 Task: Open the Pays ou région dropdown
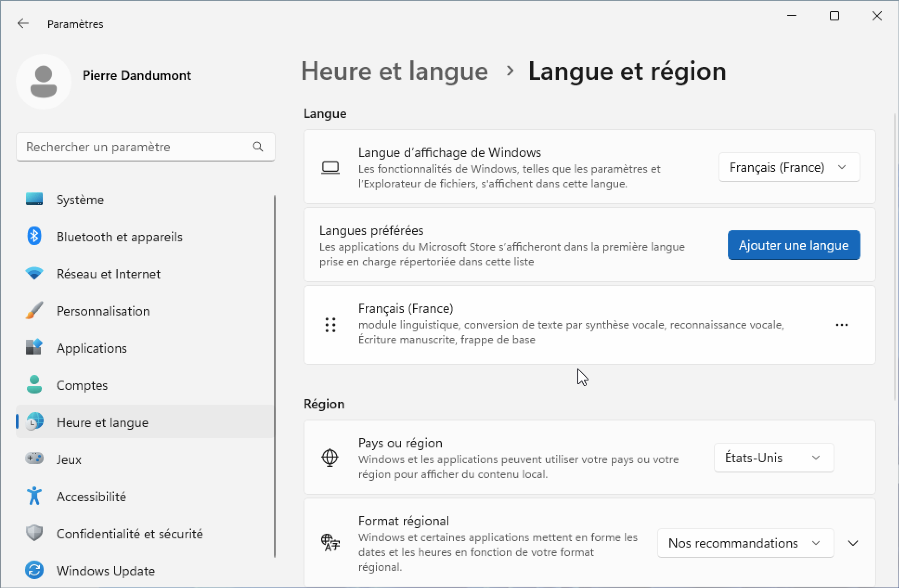pos(774,458)
